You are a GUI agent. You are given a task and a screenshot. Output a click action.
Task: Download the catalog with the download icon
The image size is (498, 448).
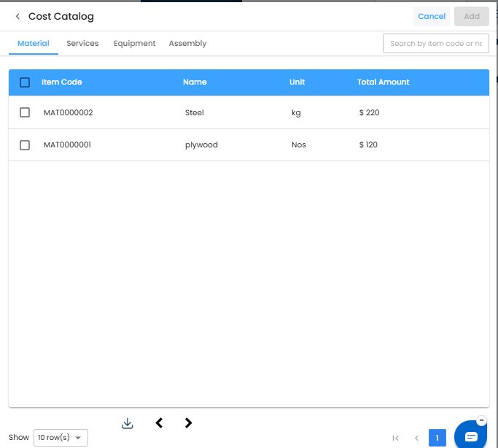[128, 423]
